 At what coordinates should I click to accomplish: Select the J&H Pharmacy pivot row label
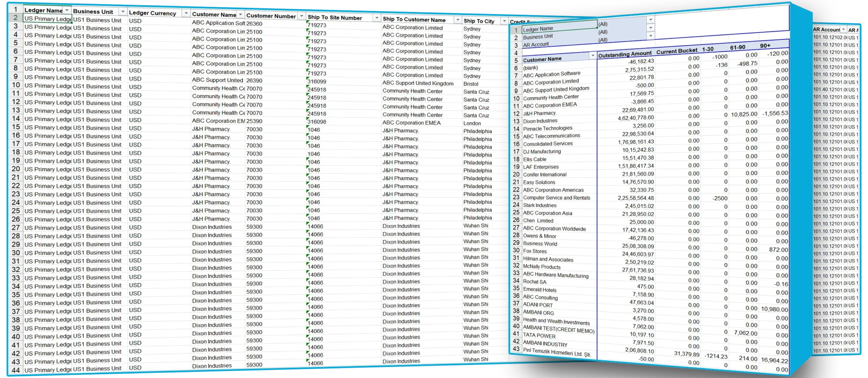click(x=540, y=113)
